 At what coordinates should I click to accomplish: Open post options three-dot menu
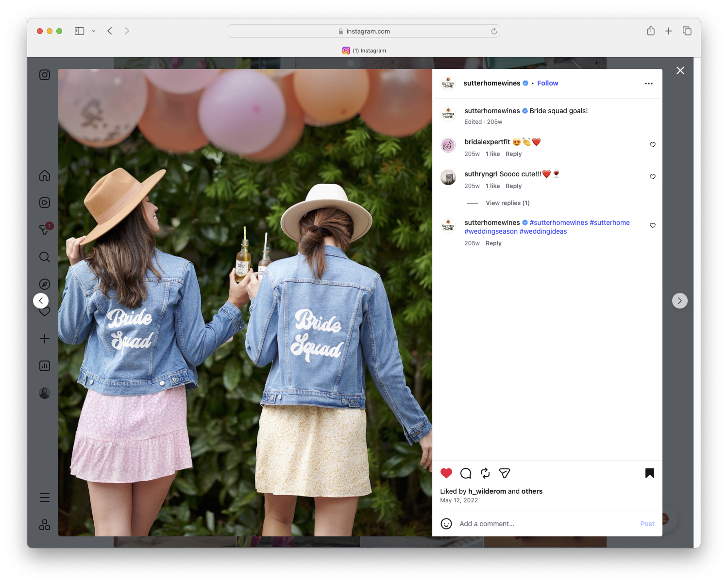pyautogui.click(x=649, y=84)
